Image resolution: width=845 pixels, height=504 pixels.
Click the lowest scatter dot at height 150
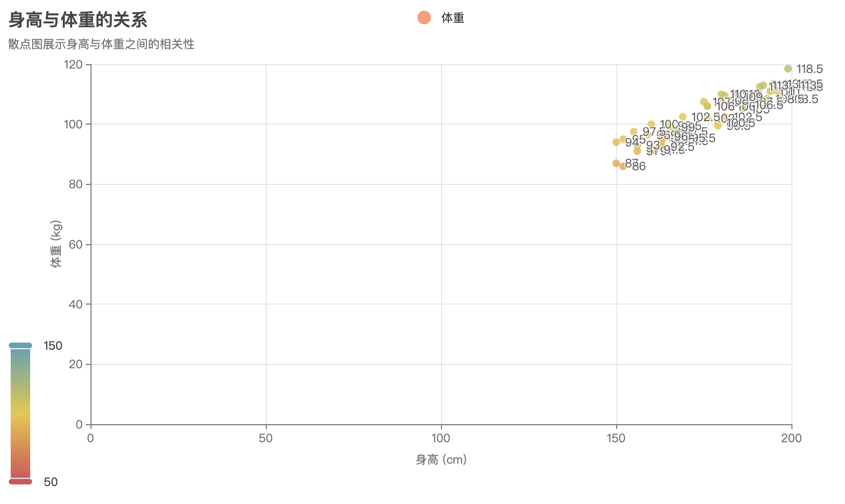tap(616, 163)
